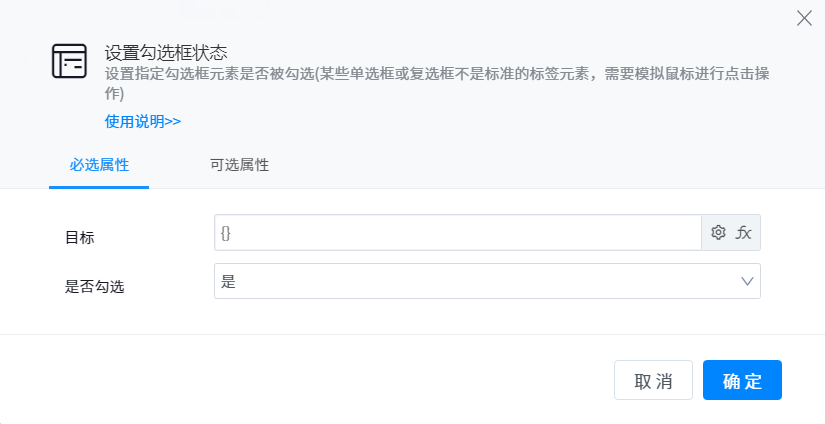Screen dimensions: 825x424
Task: Click the 设置勾选框状态 title text
Action: [168, 53]
